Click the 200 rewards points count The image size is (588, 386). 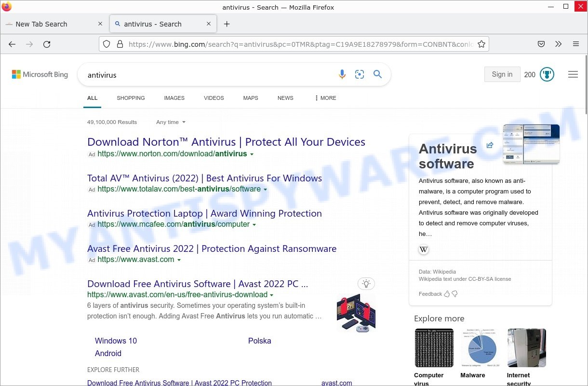point(530,74)
